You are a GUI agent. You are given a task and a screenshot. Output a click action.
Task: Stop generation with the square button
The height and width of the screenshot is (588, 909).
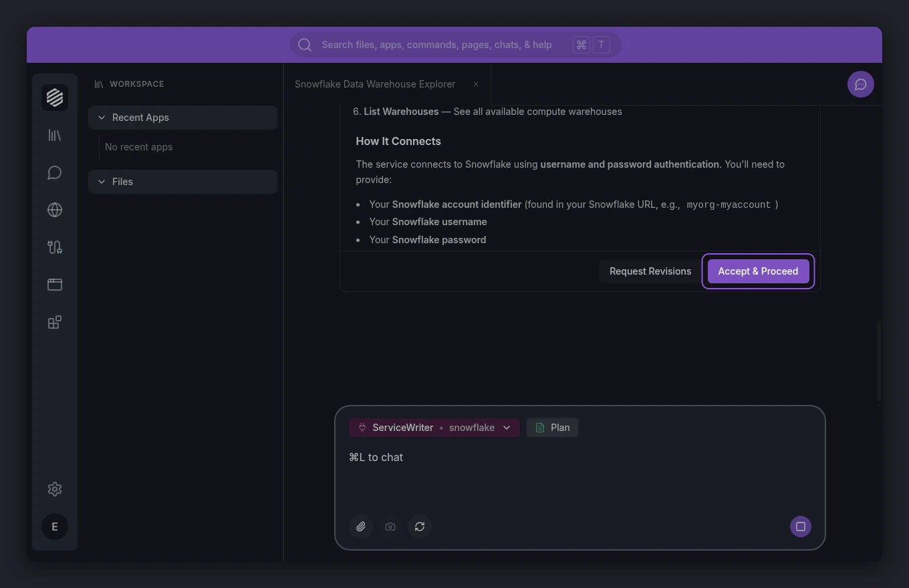pyautogui.click(x=801, y=527)
